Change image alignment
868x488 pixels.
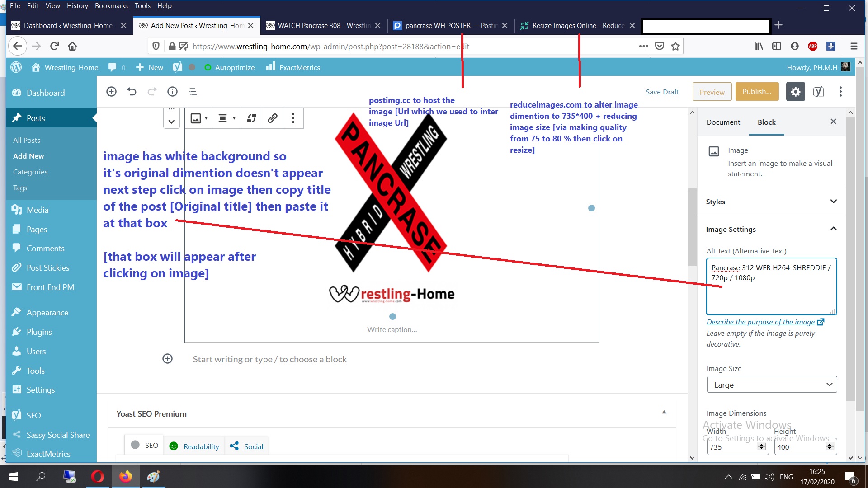pos(226,118)
